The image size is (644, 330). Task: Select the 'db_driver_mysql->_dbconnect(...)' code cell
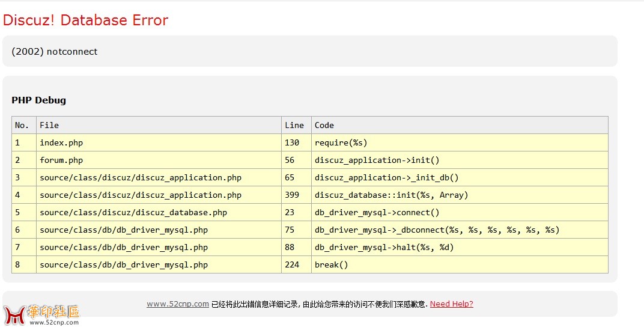pos(460,230)
